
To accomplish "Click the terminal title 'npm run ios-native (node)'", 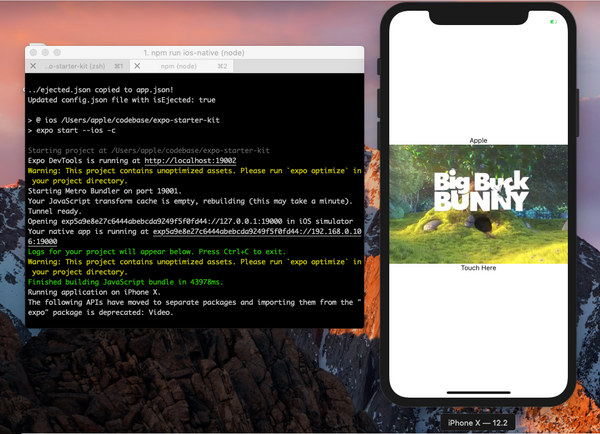I will 194,53.
